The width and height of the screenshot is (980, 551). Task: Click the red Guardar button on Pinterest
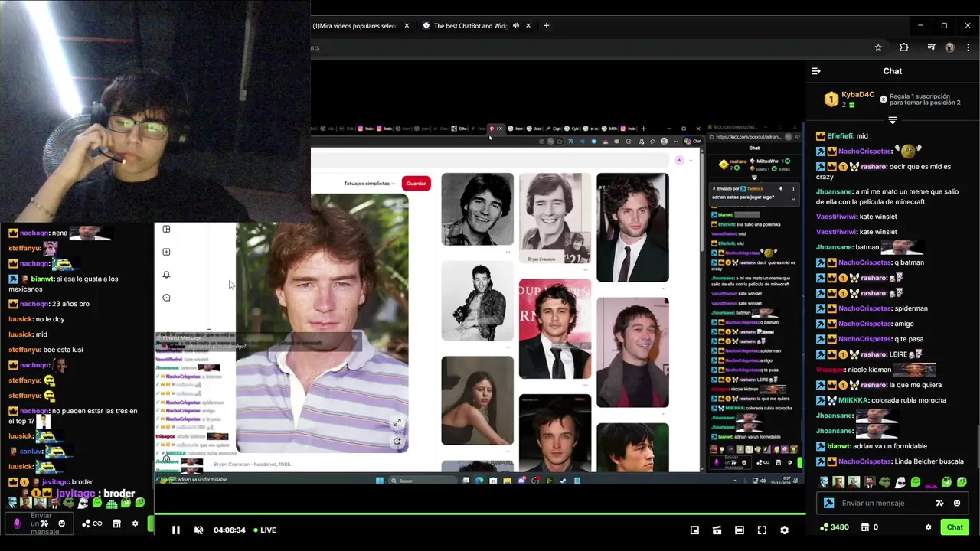416,184
